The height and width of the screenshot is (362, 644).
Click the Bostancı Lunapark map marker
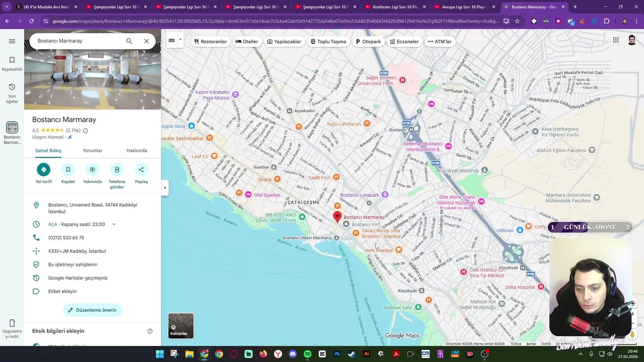point(385,195)
